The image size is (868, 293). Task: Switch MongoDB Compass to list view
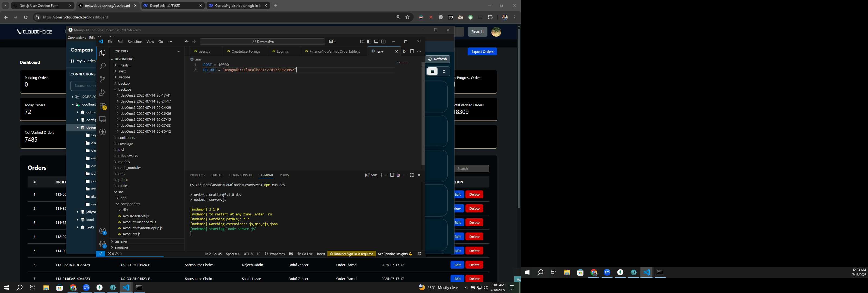pyautogui.click(x=432, y=71)
